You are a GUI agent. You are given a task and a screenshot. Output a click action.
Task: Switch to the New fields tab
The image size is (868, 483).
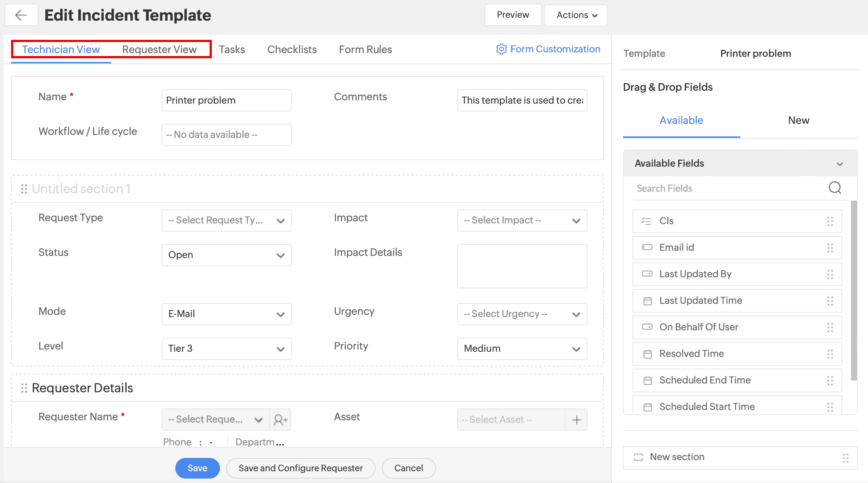(x=799, y=120)
